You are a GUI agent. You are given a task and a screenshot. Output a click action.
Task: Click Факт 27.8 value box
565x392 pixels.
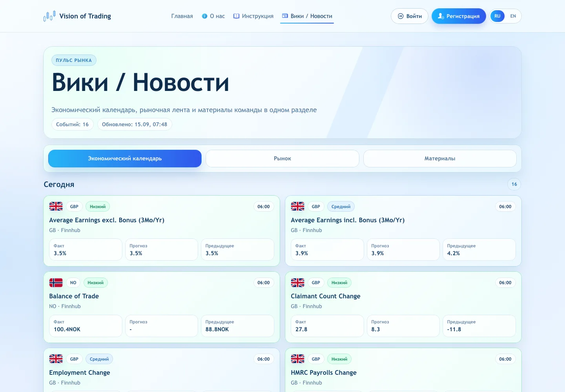(x=327, y=326)
